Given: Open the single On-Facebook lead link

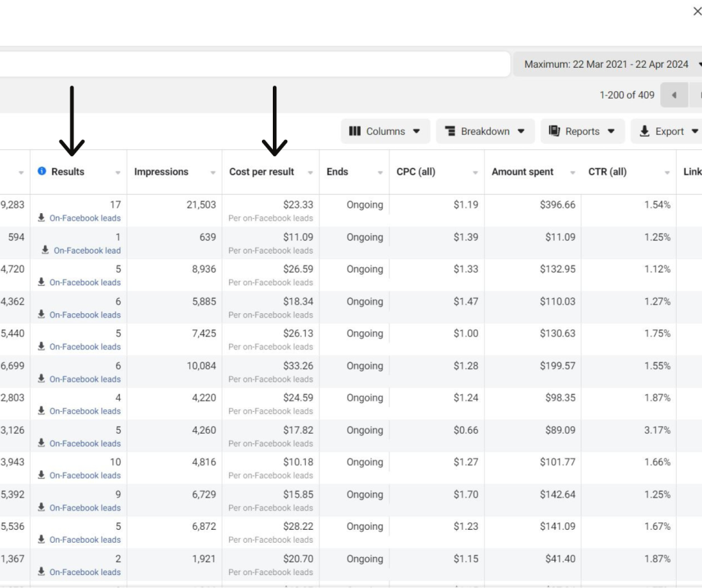Looking at the screenshot, I should [x=87, y=251].
